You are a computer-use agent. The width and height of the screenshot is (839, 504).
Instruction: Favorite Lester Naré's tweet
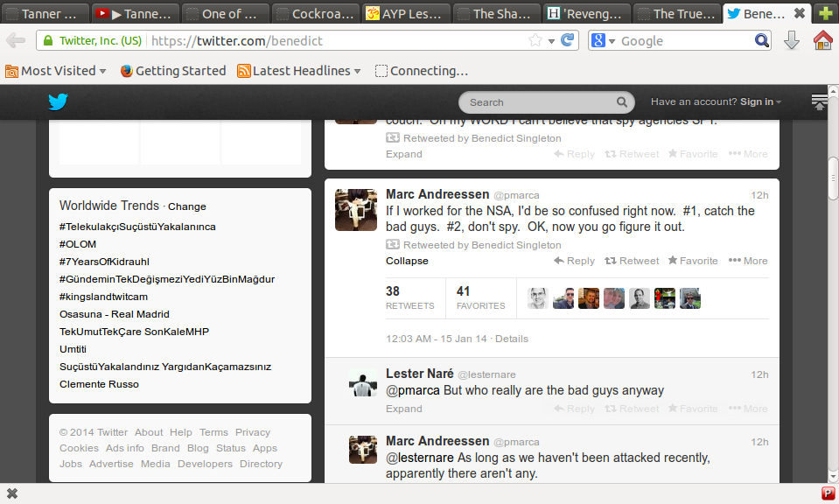click(693, 409)
